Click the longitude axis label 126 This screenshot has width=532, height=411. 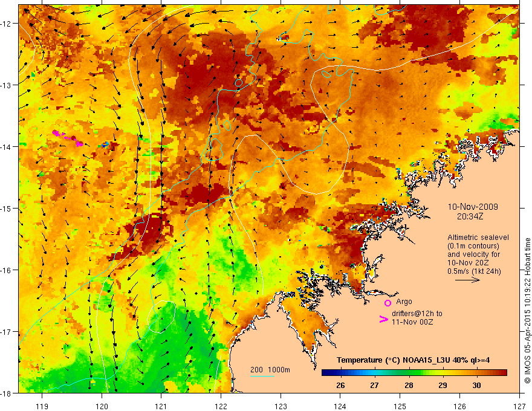tap(459, 406)
